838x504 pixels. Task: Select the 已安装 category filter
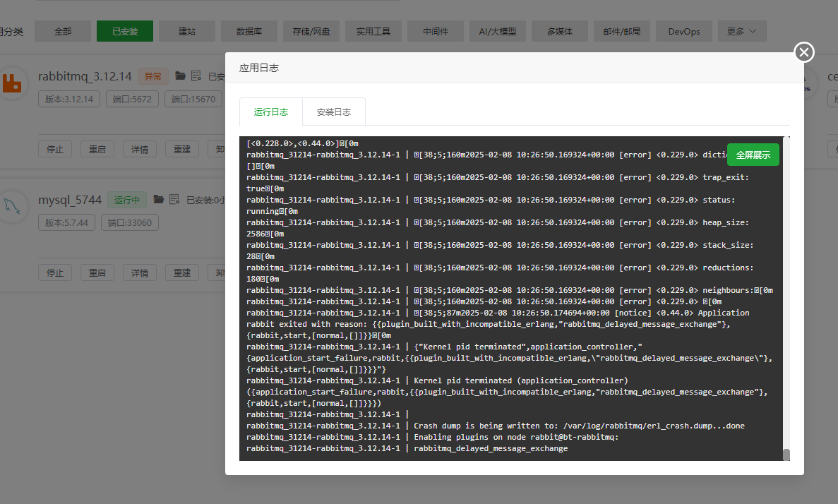click(124, 32)
